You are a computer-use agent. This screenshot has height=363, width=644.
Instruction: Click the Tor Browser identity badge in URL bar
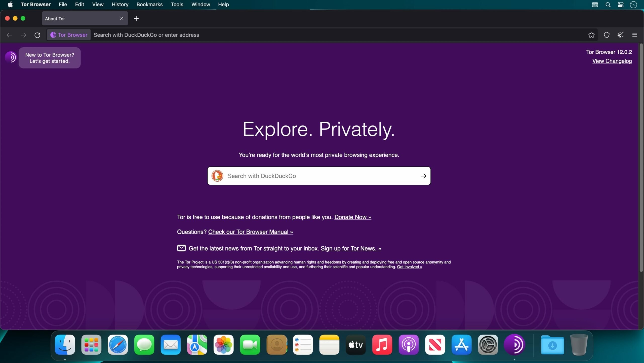[x=69, y=35]
